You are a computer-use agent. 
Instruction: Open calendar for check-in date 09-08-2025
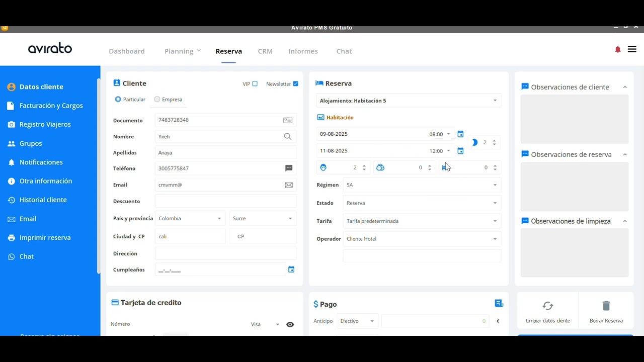tap(460, 134)
